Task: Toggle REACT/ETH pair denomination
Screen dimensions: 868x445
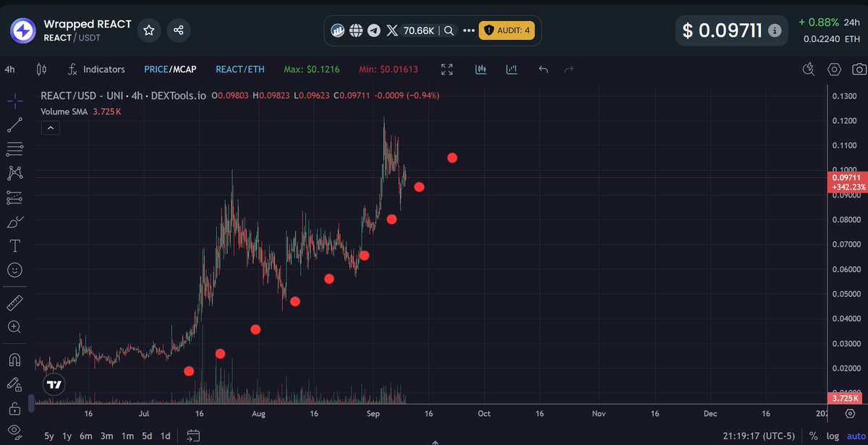Action: point(240,69)
